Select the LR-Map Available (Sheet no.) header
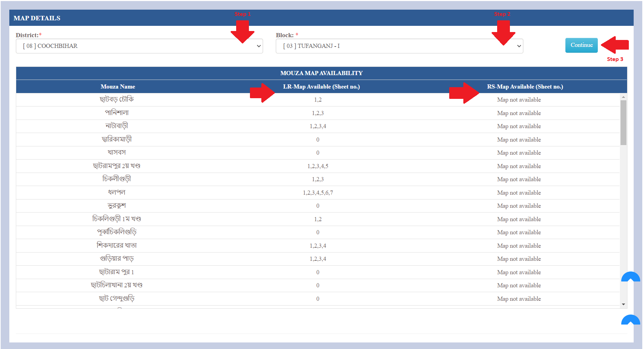Viewport: 644px width, 349px height. (321, 87)
